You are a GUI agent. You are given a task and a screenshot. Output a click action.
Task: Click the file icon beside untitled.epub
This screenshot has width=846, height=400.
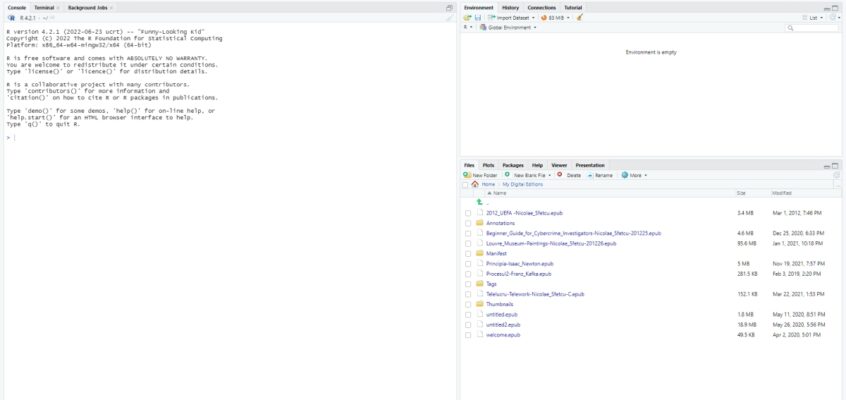tap(479, 314)
